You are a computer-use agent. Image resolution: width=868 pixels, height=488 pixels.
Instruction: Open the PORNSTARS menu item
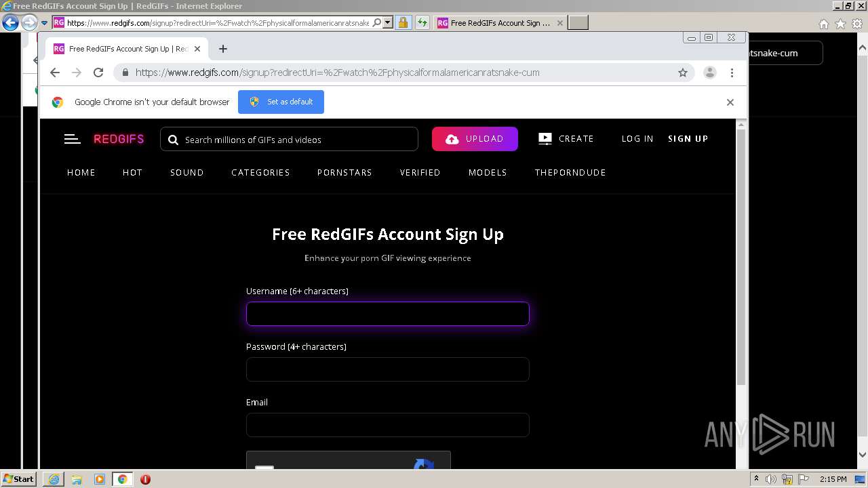[344, 173]
